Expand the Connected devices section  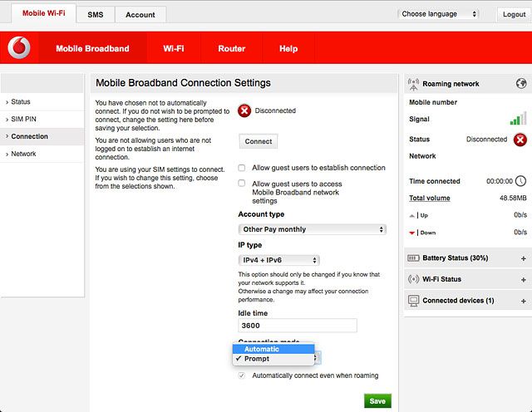pos(523,301)
